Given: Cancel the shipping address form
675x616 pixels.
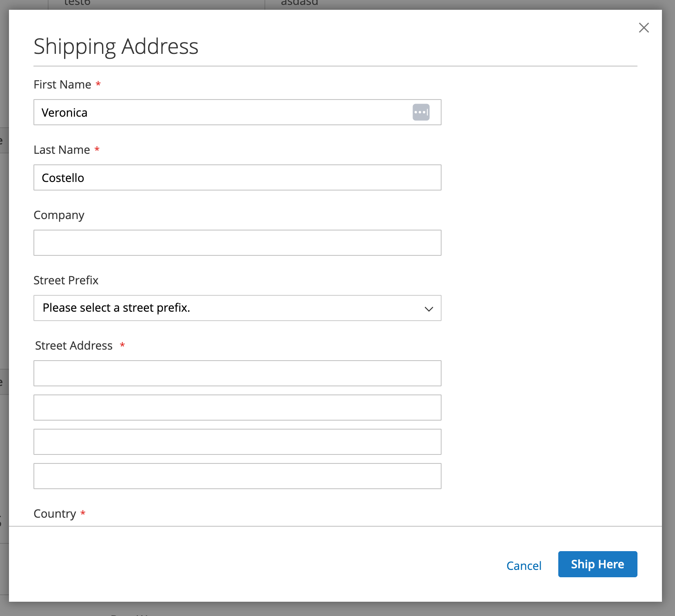Looking at the screenshot, I should [524, 565].
